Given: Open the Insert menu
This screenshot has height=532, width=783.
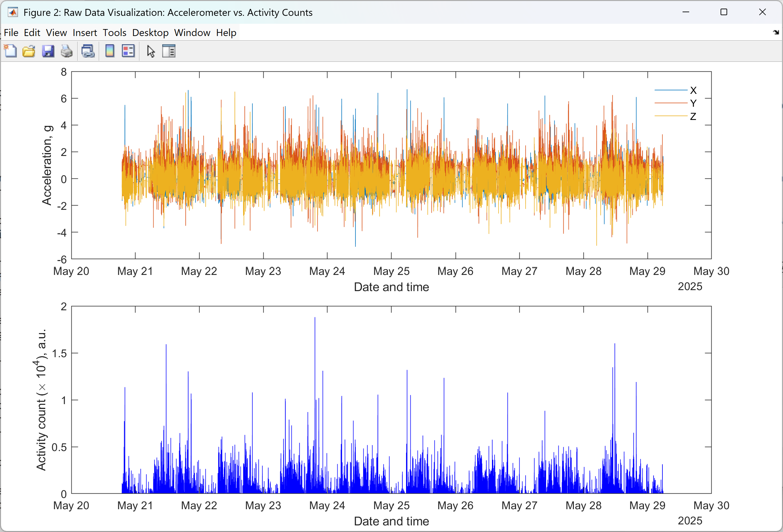Looking at the screenshot, I should pos(85,33).
